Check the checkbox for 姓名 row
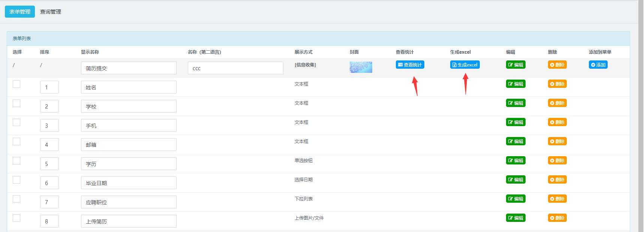 click(x=16, y=84)
